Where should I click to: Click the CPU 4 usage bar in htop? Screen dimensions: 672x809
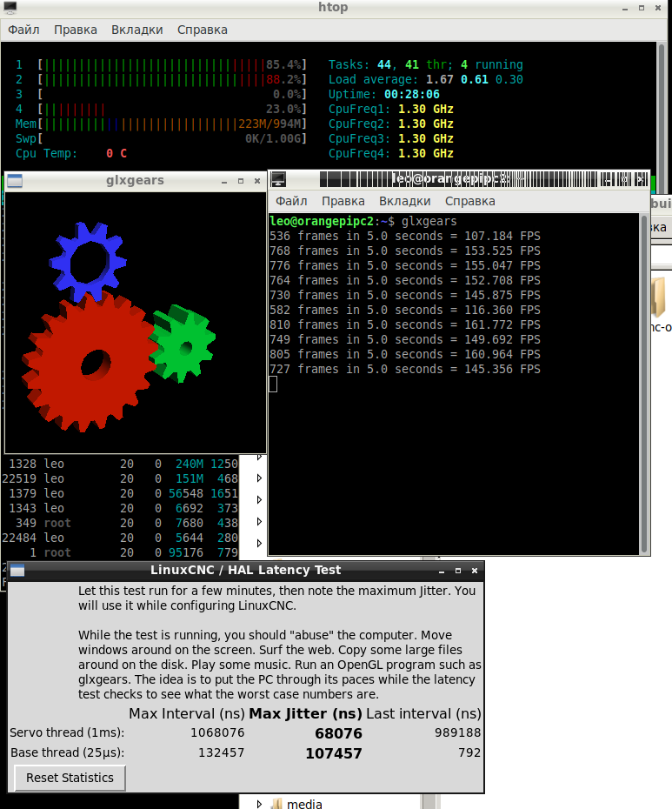pyautogui.click(x=172, y=110)
